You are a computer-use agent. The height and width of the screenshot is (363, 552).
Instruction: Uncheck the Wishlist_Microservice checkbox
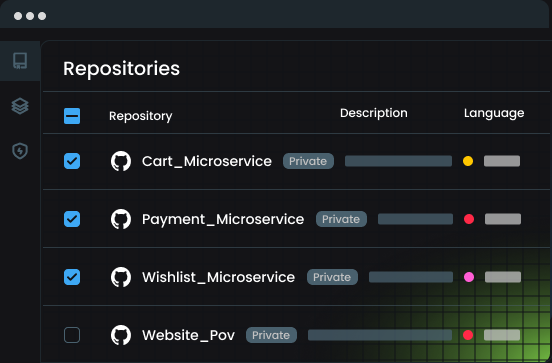[x=72, y=277]
